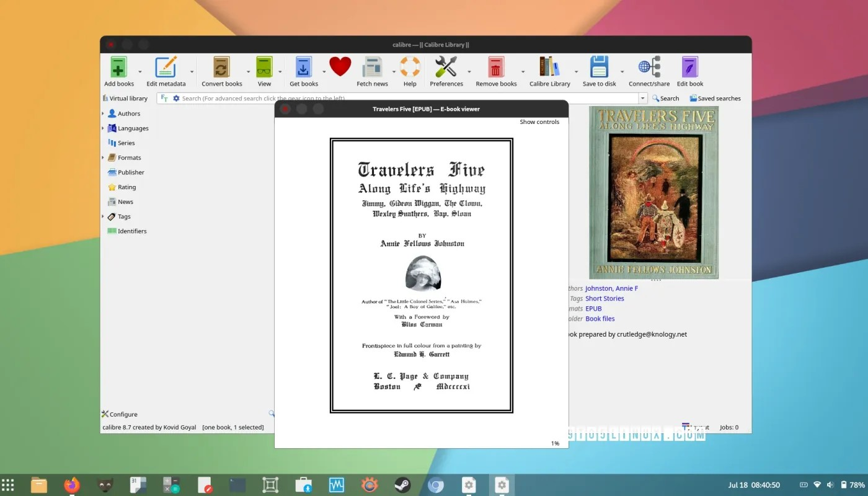Launch Firefox from the taskbar
Screen dimensions: 868x496
coord(72,485)
